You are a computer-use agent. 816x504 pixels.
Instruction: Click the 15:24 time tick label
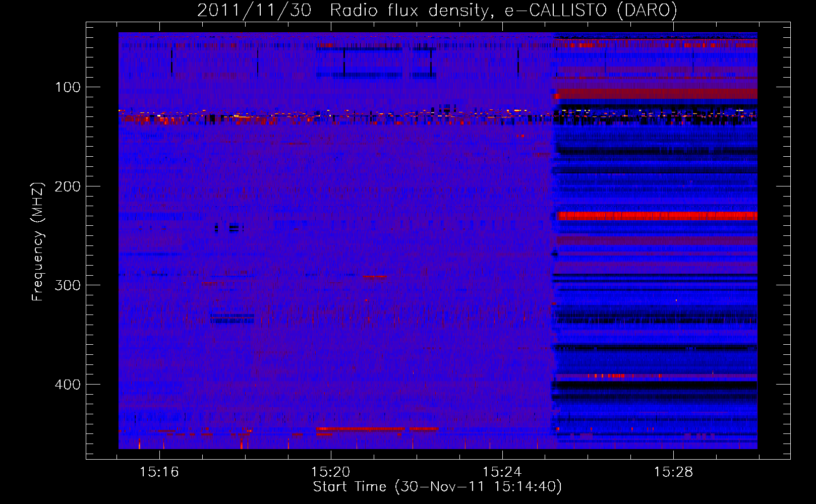click(502, 472)
